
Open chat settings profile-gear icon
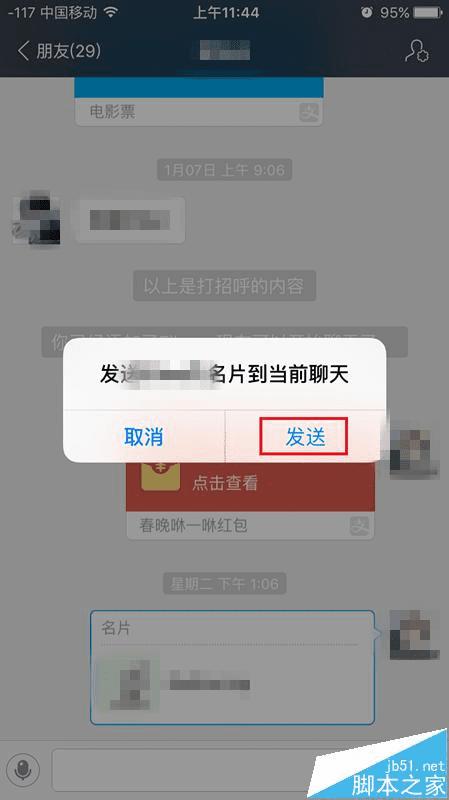click(417, 51)
